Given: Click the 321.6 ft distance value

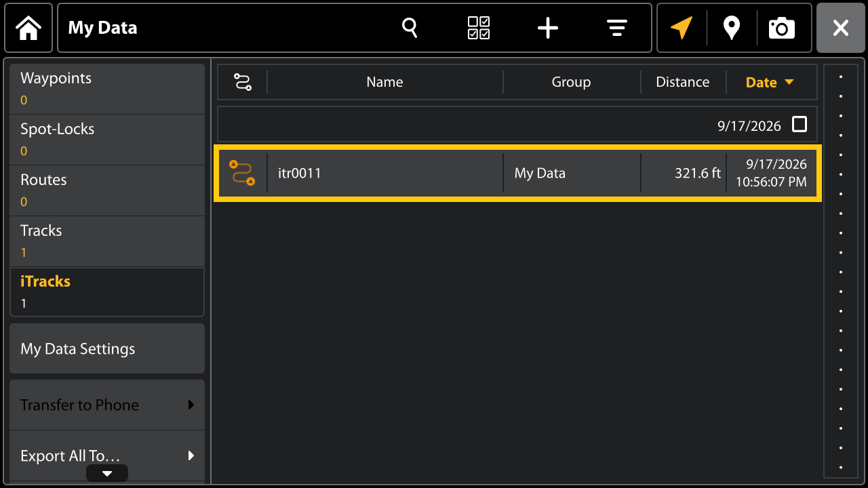Looking at the screenshot, I should 698,173.
